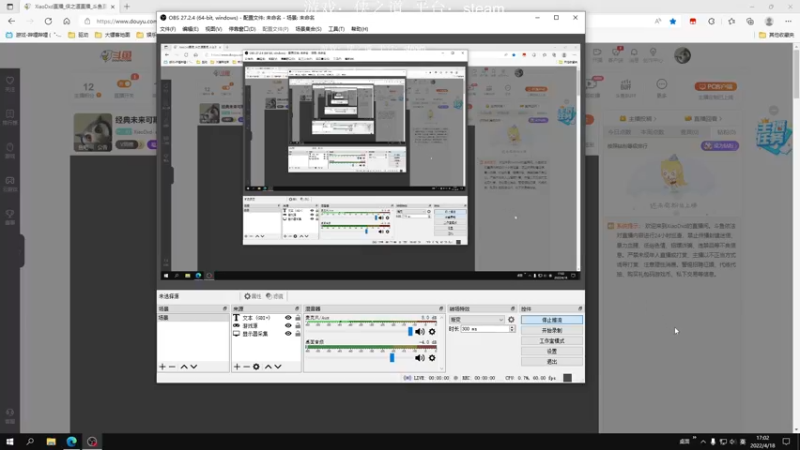Open the user avatar on the Douyu page
This screenshot has width=800, height=450.
(682, 56)
